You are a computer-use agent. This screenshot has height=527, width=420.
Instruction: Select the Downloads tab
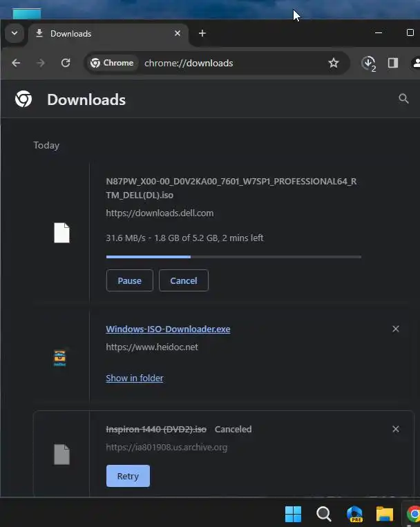108,34
